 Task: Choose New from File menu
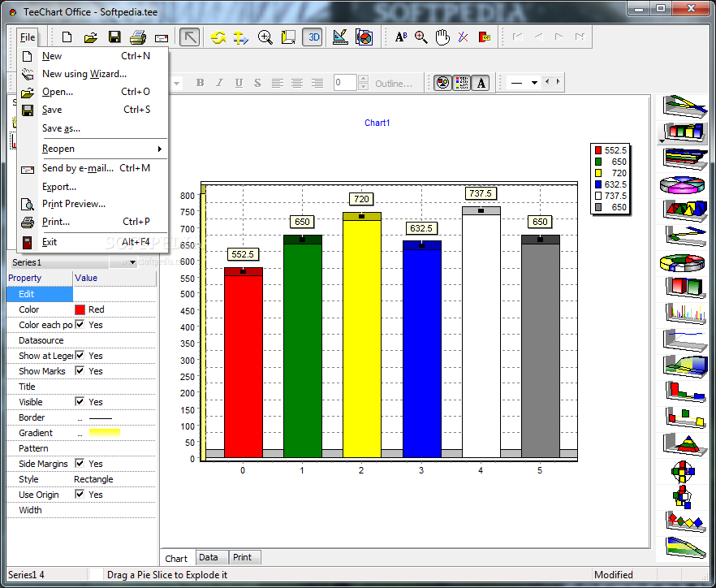pyautogui.click(x=93, y=56)
